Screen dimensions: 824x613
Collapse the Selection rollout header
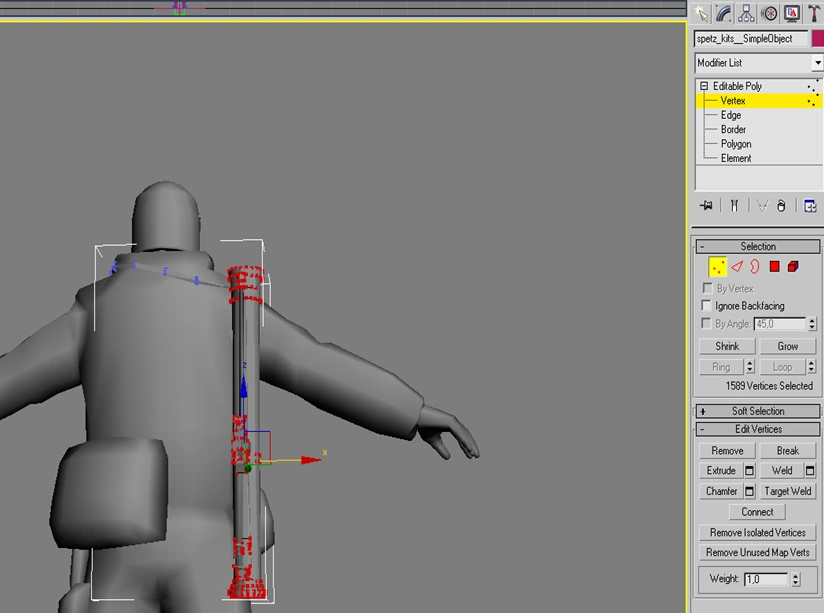[757, 247]
